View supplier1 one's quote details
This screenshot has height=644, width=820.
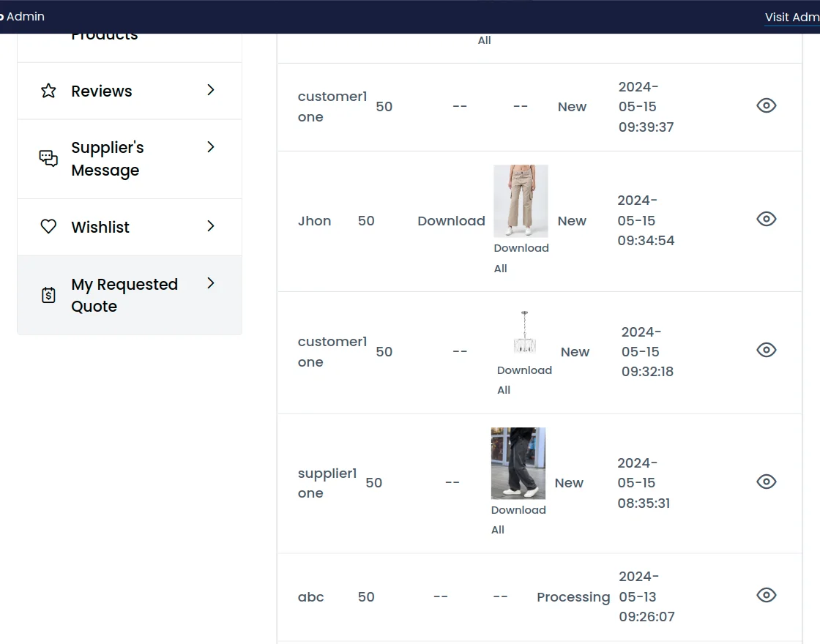tap(766, 482)
